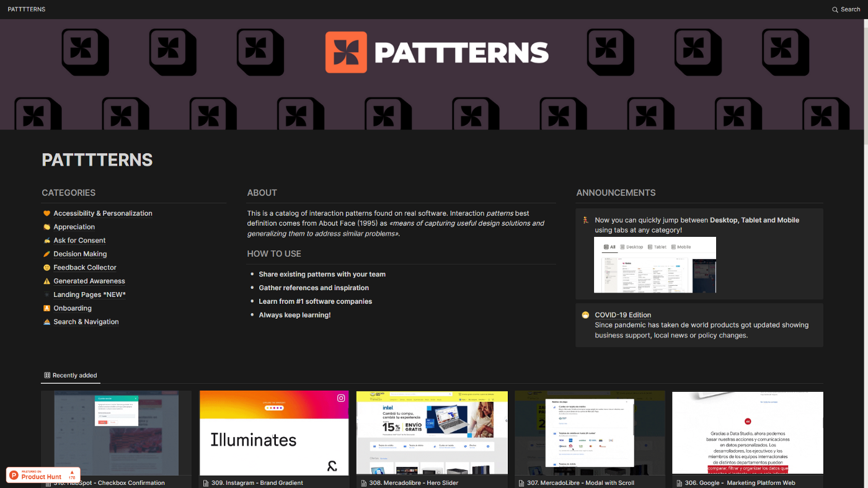Image resolution: width=868 pixels, height=488 pixels.
Task: Click the clapping hands icon beside Appreciation
Action: [46, 227]
